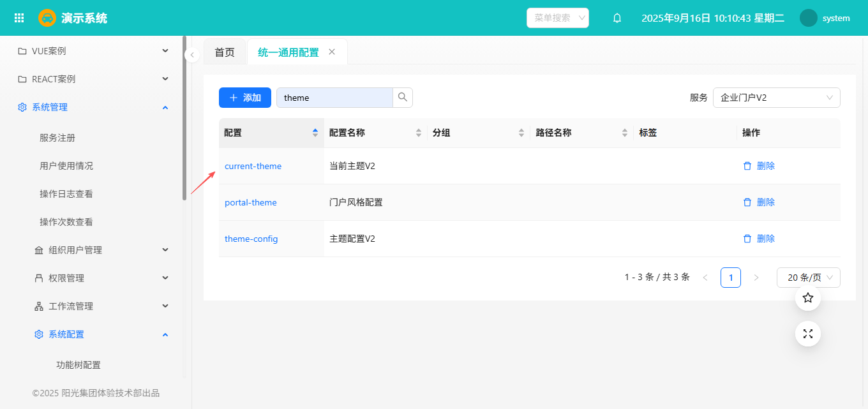Screen dimensions: 868x409
Task: Click the system user avatar
Action: [808, 18]
